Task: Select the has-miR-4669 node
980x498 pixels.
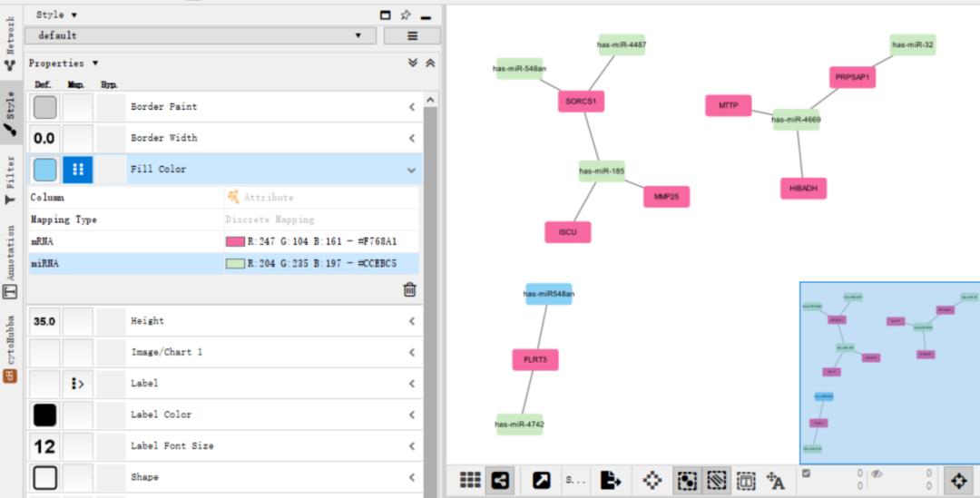Action: click(x=796, y=120)
